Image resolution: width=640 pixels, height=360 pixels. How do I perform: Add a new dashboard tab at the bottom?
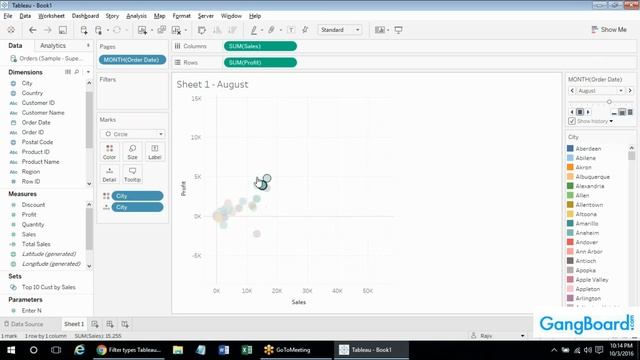(x=110, y=324)
